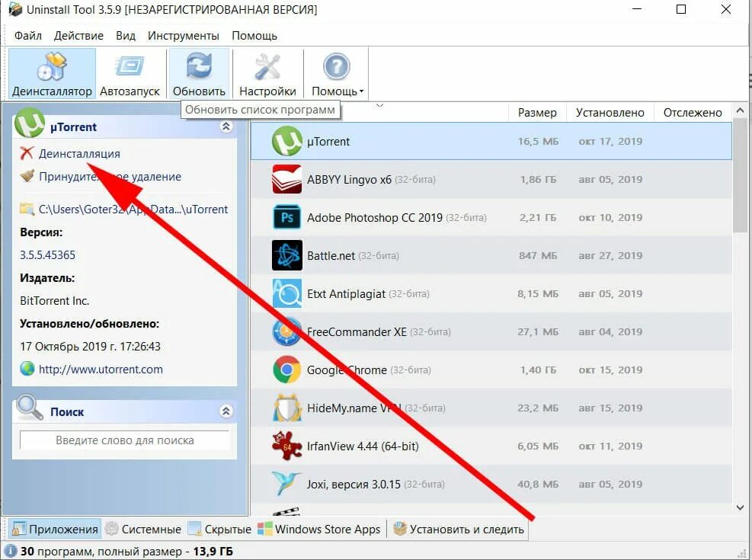
Task: Click the BitTorrent Inc. publisher text
Action: click(55, 301)
